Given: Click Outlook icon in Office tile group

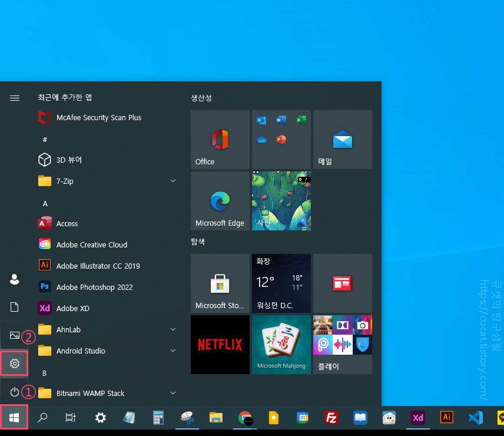Looking at the screenshot, I should point(261,120).
